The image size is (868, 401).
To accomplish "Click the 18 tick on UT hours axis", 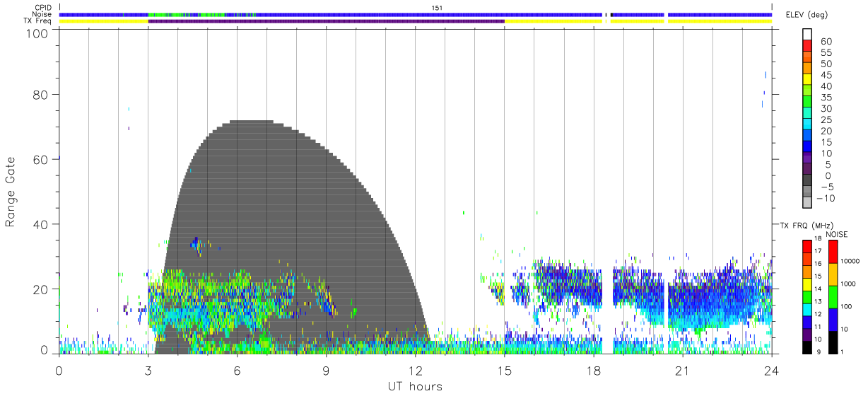I will pyautogui.click(x=593, y=370).
